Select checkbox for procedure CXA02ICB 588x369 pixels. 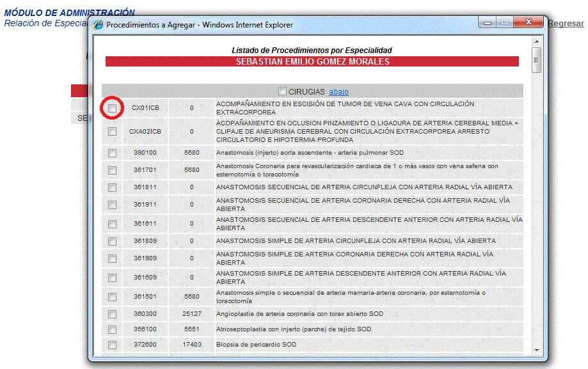113,131
